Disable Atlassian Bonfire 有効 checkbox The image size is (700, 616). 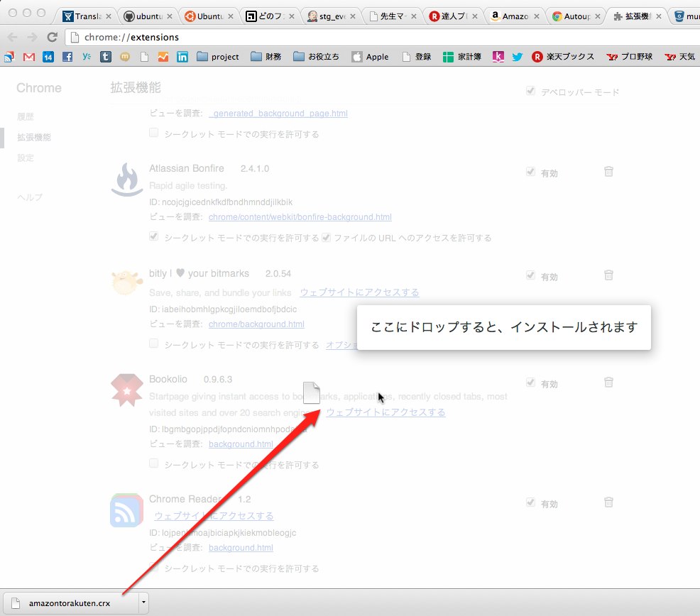[x=530, y=172]
